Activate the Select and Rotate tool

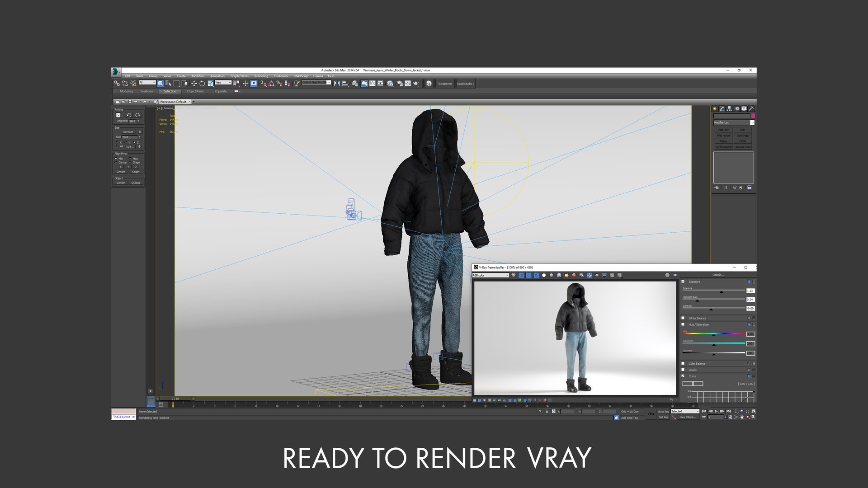pyautogui.click(x=202, y=84)
